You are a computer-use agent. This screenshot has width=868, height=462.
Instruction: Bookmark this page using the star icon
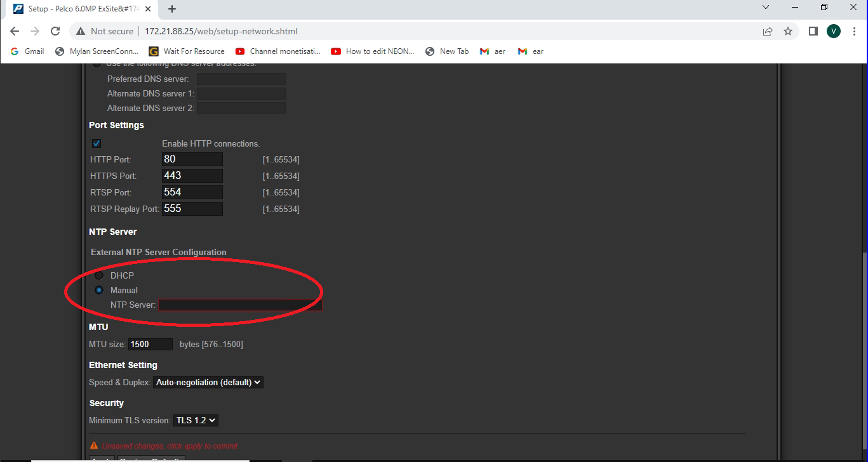pos(788,30)
